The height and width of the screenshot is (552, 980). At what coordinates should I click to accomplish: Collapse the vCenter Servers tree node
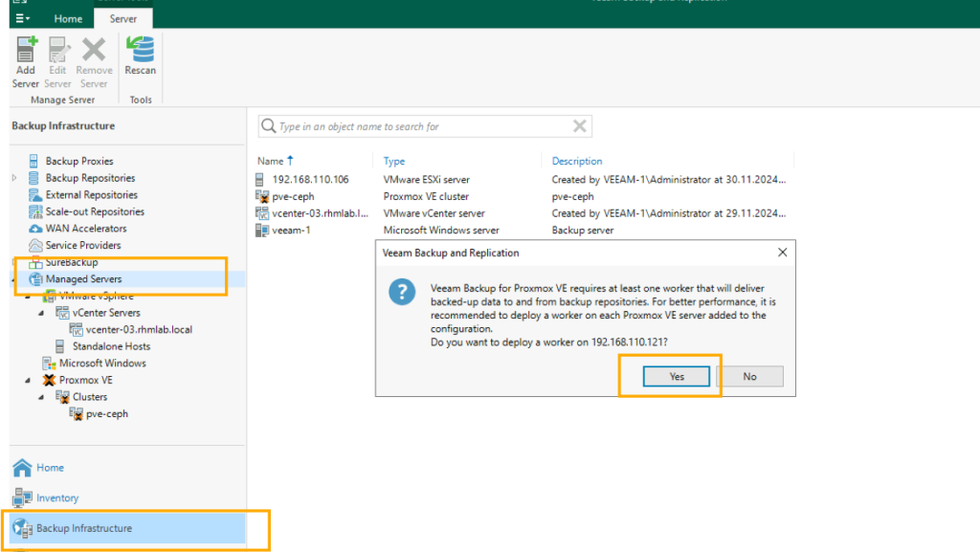tap(41, 313)
